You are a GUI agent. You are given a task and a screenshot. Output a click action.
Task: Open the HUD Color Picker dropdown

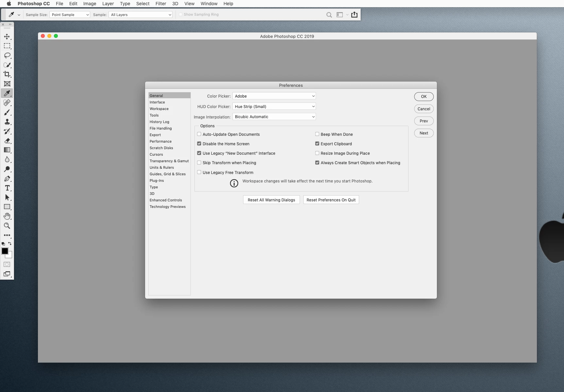(274, 106)
